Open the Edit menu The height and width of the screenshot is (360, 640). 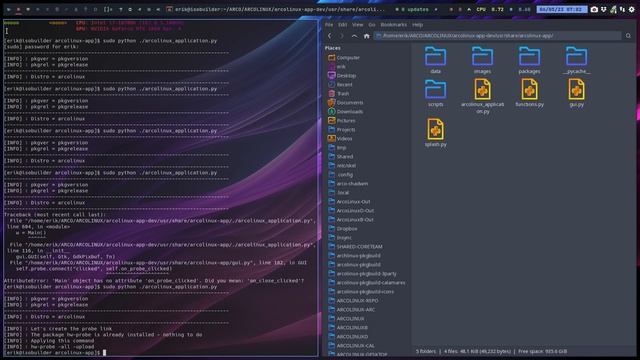342,25
